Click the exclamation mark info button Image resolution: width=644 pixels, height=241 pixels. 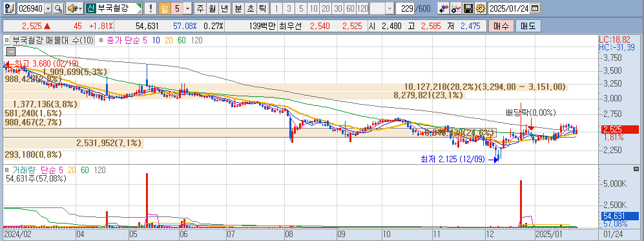[151, 8]
